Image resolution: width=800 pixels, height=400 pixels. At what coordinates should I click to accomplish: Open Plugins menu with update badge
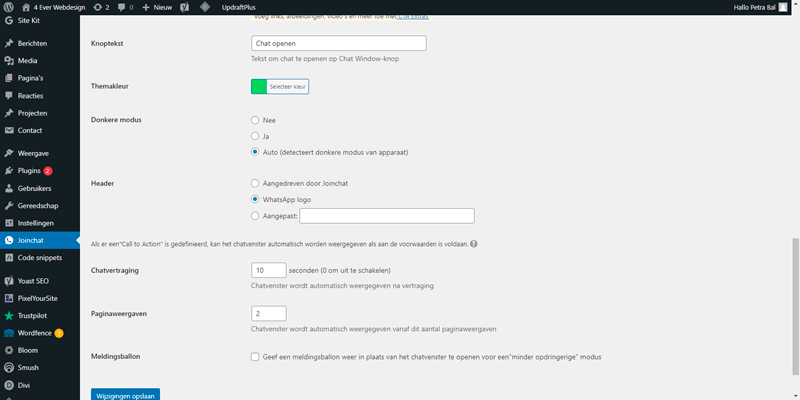30,171
